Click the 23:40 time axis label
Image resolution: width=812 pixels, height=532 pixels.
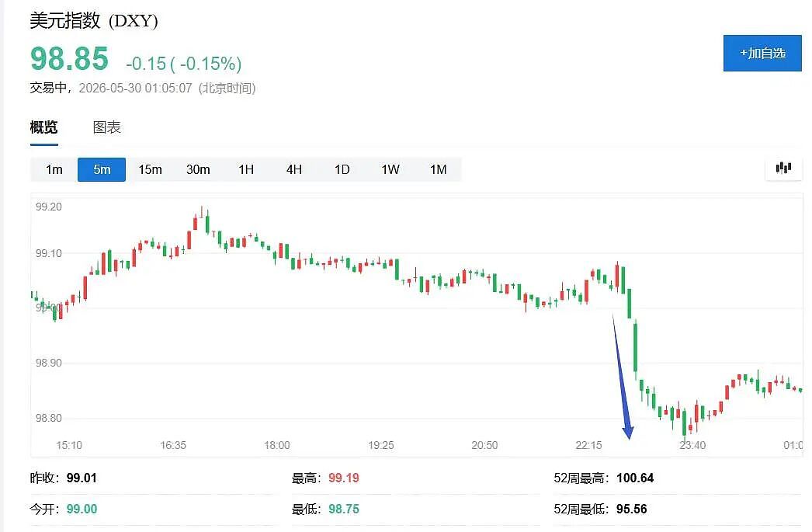pos(692,445)
